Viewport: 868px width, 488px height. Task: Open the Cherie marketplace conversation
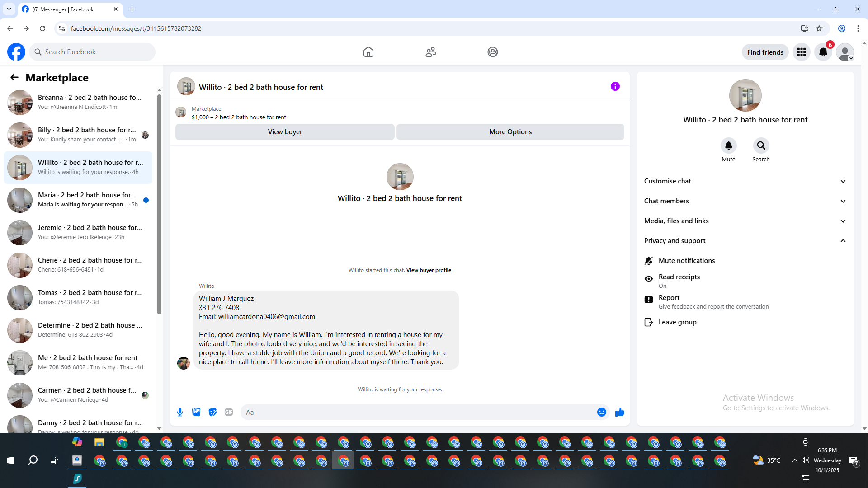point(78,265)
